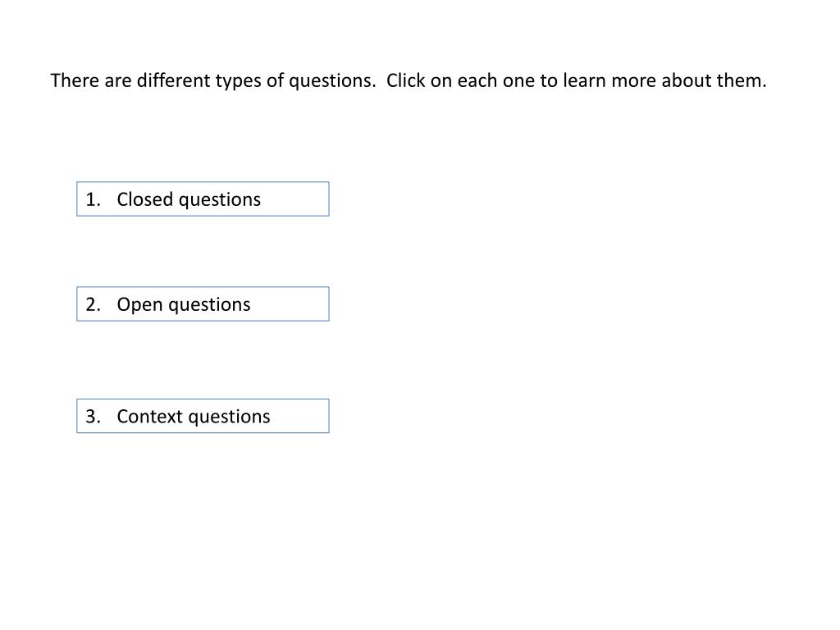Viewport: 840px width, 630px height.
Task: Click the blank area inside the Open questions box
Action: (290, 304)
